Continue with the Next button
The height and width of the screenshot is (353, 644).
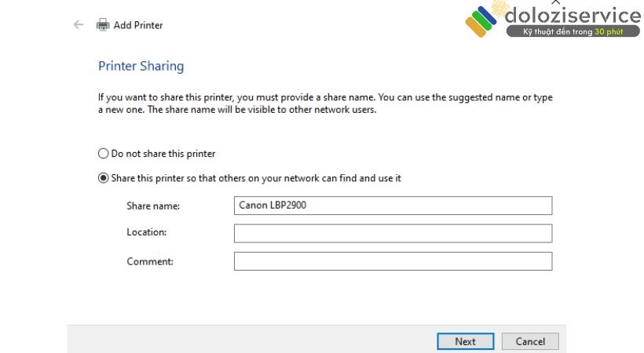tap(466, 341)
